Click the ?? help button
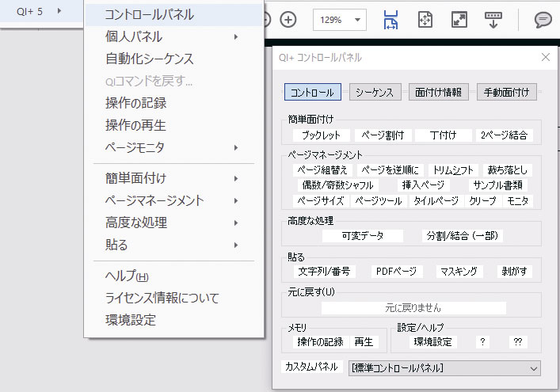This screenshot has height=392, width=560. 518,342
